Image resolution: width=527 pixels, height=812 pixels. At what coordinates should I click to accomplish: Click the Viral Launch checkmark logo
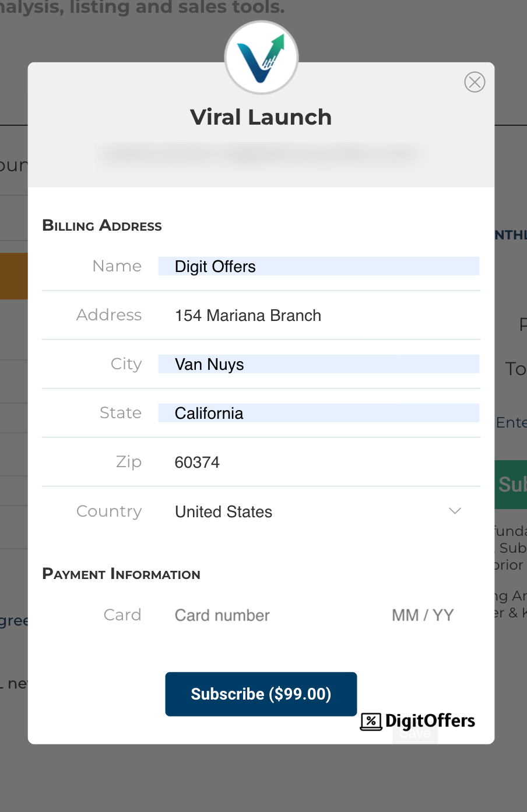[x=262, y=58]
